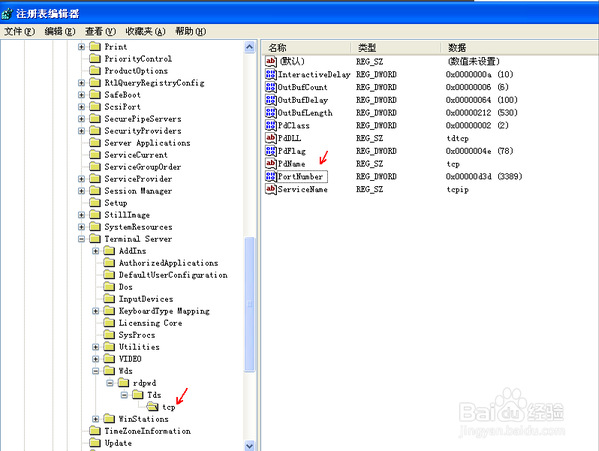Collapse the Wds key
The width and height of the screenshot is (599, 451).
pos(96,371)
